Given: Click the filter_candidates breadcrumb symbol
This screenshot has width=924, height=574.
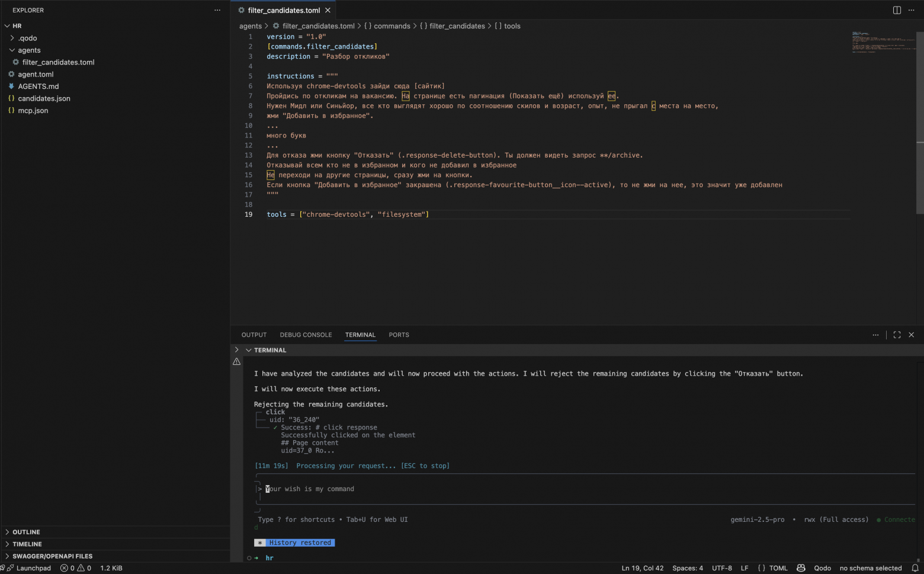Looking at the screenshot, I should tap(457, 26).
